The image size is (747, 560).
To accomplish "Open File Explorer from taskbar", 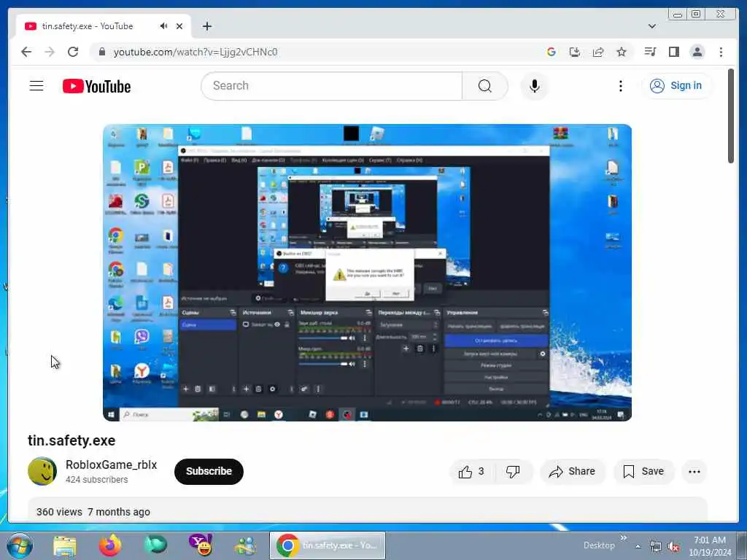I will click(65, 545).
